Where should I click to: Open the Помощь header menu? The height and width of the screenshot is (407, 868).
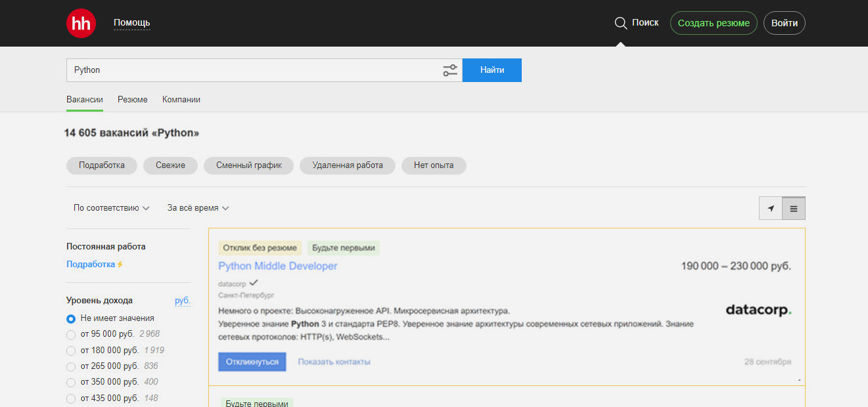coord(132,23)
